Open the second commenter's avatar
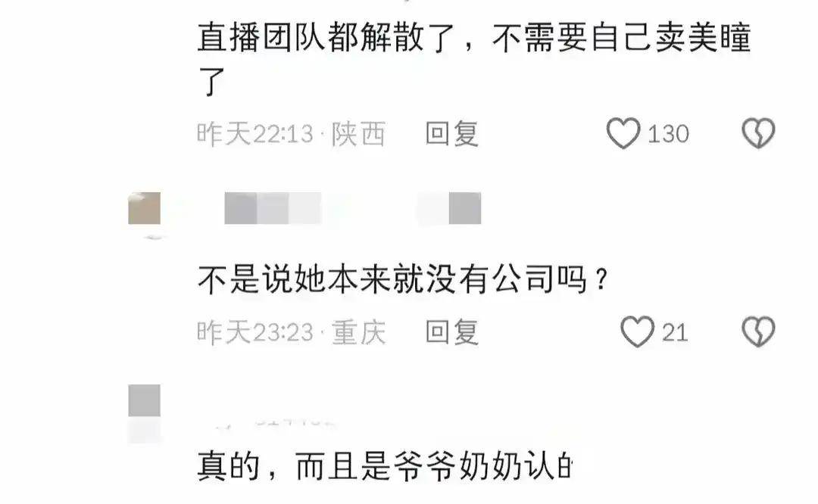 tap(144, 208)
